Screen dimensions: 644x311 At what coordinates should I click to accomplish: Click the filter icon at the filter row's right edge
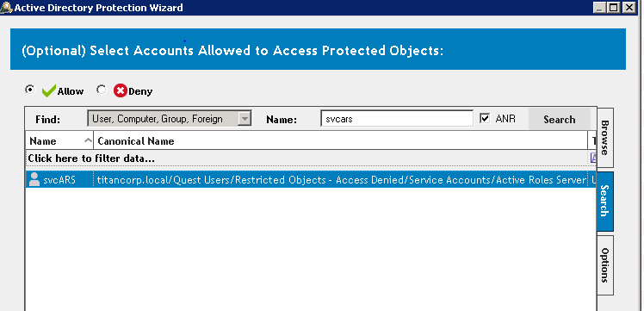[x=593, y=158]
